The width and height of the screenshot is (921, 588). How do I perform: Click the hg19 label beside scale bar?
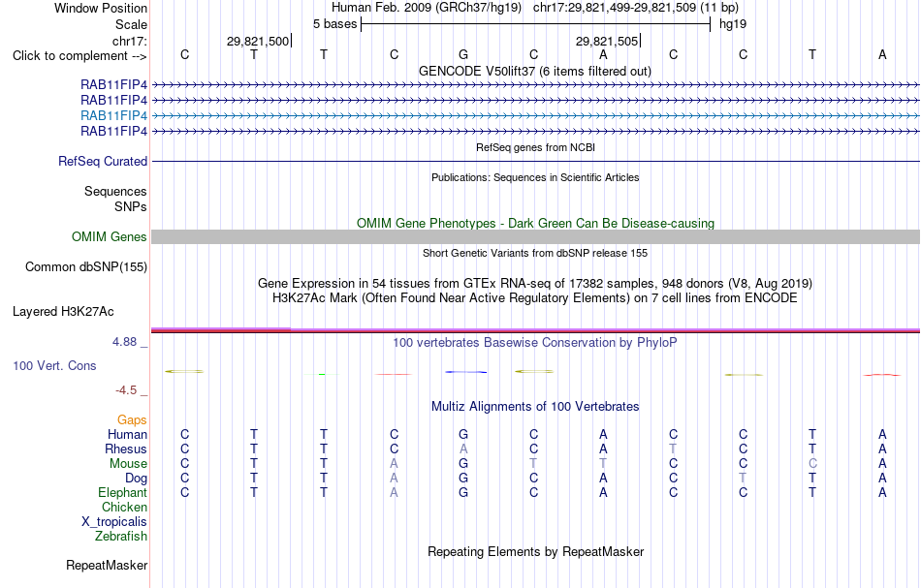coord(733,24)
